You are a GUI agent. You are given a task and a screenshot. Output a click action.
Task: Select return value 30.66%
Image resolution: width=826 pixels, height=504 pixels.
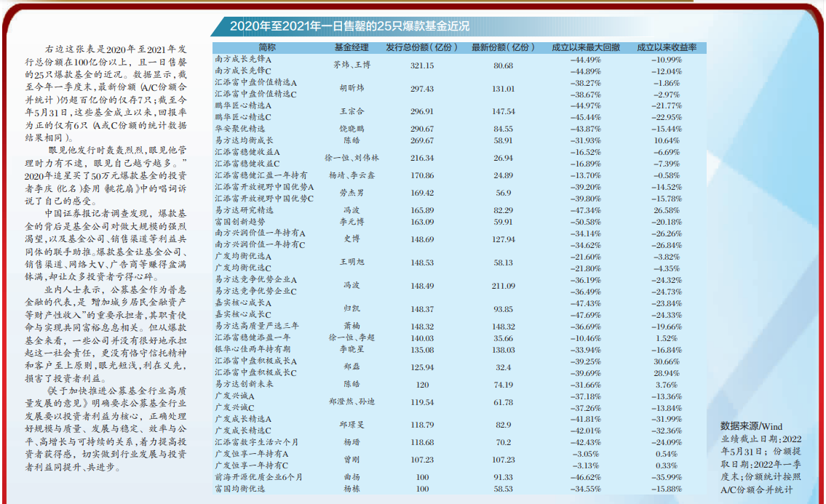pos(667,361)
